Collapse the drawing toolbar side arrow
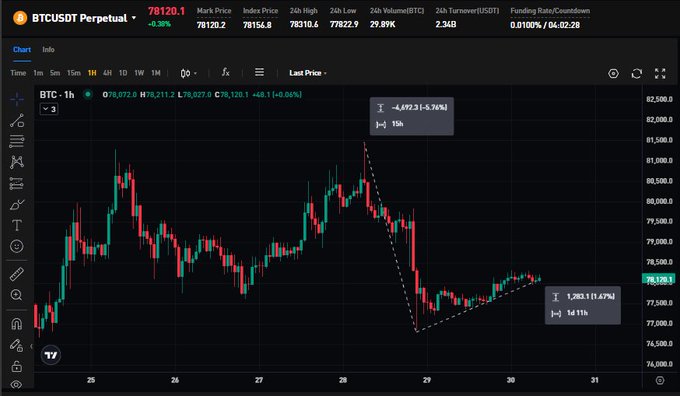Image resolution: width=680 pixels, height=396 pixels. click(31, 346)
